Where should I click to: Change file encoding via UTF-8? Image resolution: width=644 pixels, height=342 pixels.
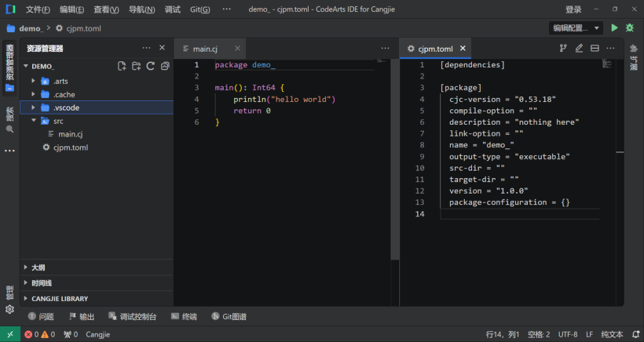(568, 334)
